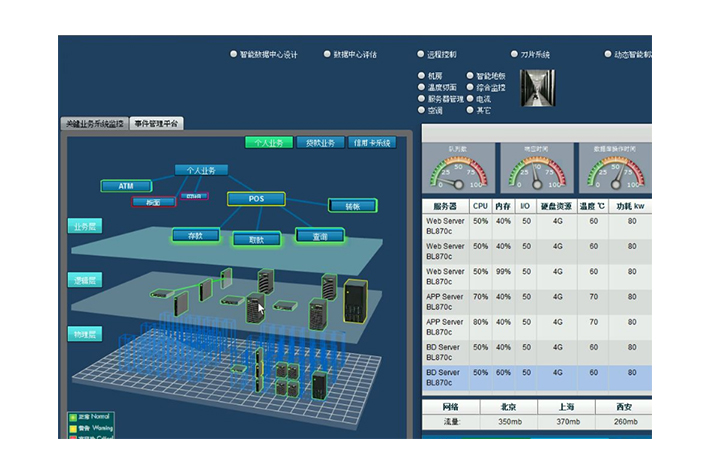
Task: Click the 数据库操作时间 gauge
Action: [x=615, y=168]
